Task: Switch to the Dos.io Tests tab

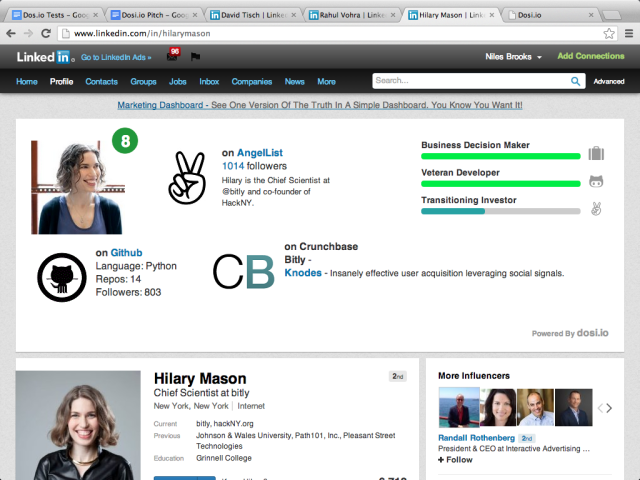Action: 53,15
